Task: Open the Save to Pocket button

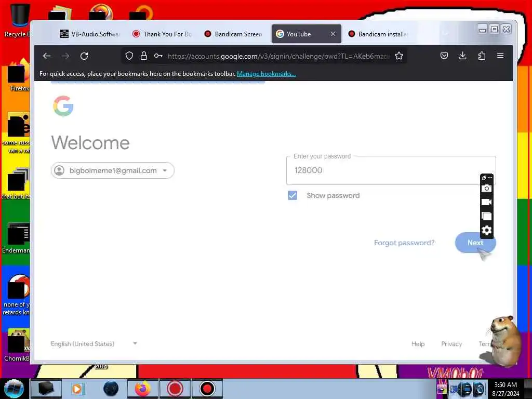Action: click(x=444, y=56)
